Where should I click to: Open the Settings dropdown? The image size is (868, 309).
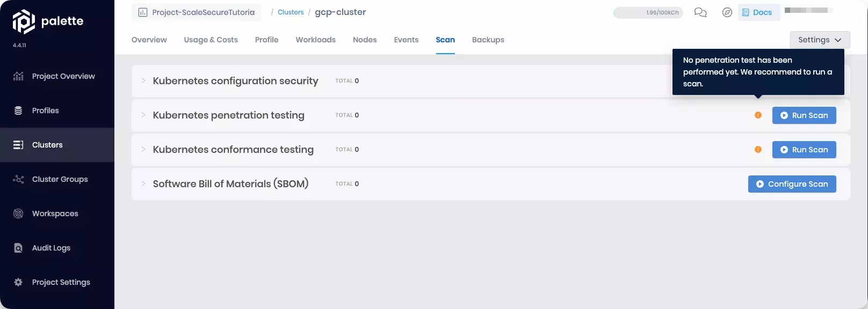coord(819,40)
